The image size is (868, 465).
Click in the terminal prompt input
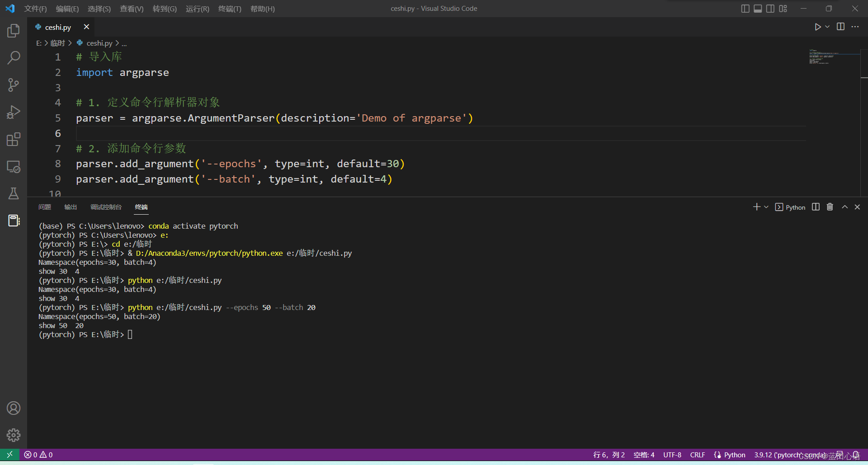pos(130,334)
